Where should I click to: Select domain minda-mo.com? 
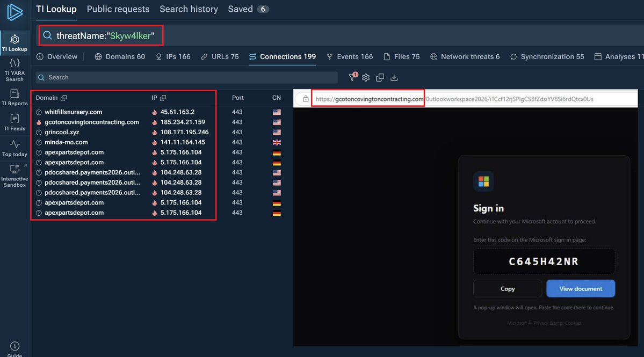point(66,142)
